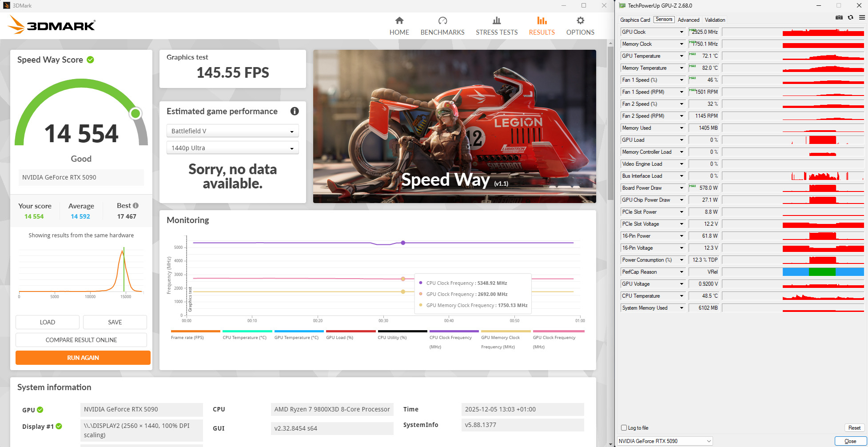Open the STRESS TESTS section

point(497,26)
